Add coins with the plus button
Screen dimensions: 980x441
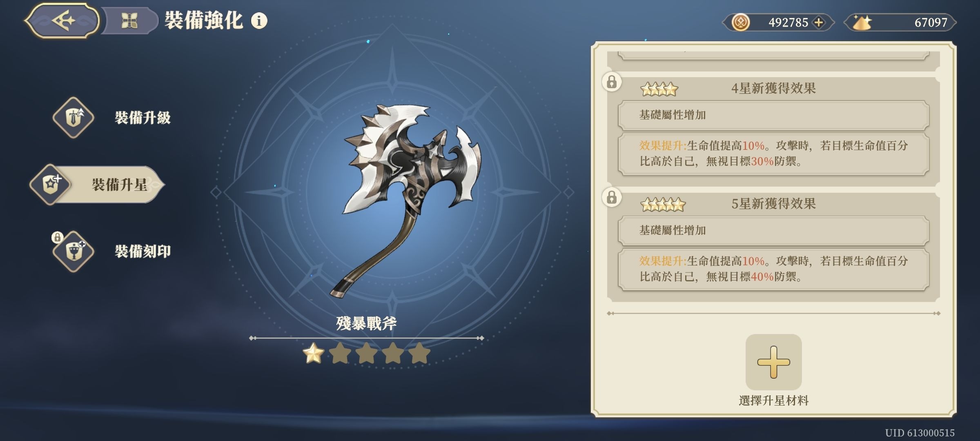coord(818,22)
